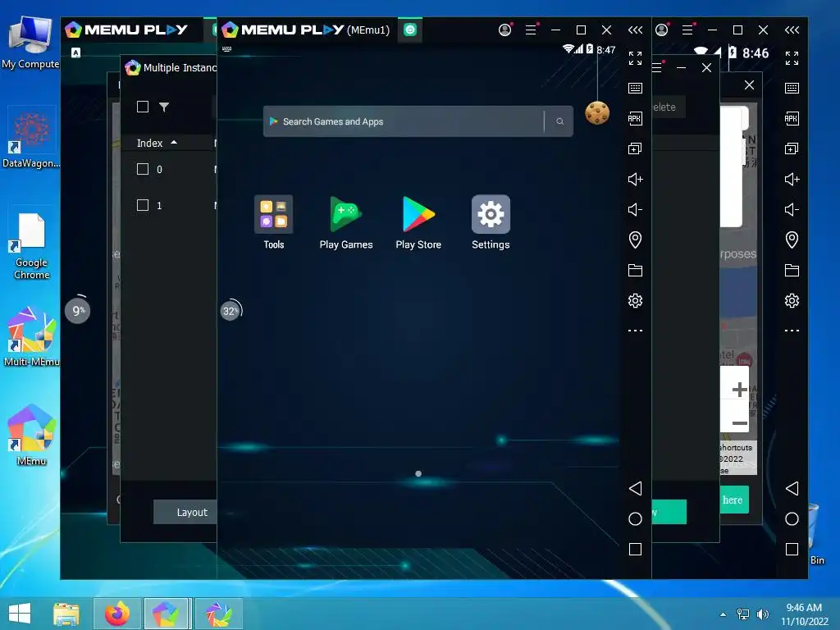
Task: Select the green tab in MEmu1 titlebar
Action: pos(410,30)
